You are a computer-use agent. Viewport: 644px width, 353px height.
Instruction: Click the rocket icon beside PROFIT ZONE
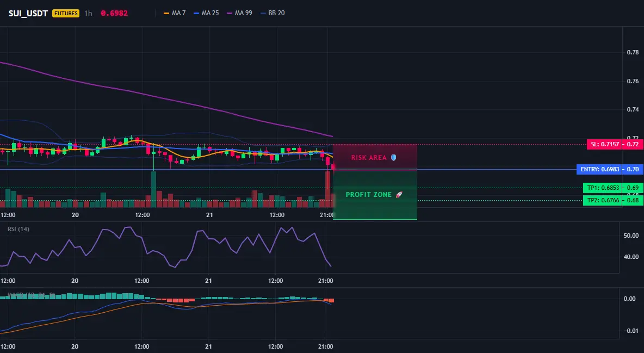(x=399, y=194)
